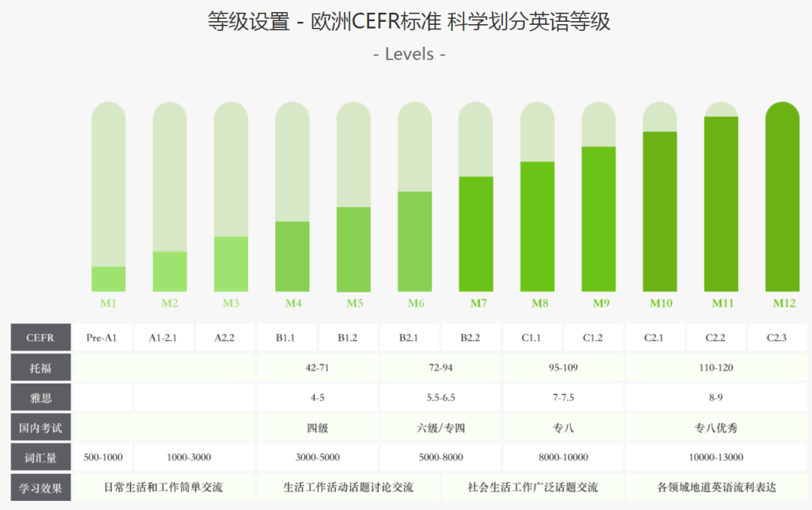Screen dimensions: 812x510
Task: Select the fully filled M12 bar
Action: click(x=782, y=197)
